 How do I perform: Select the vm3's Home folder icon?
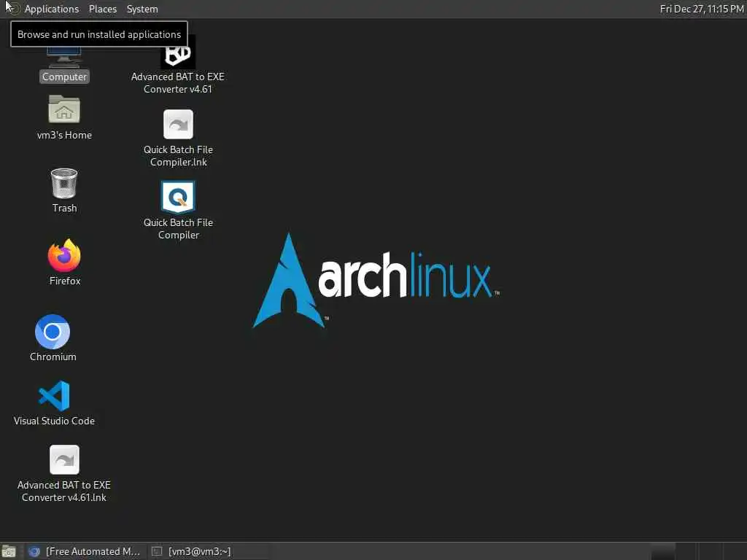64,109
